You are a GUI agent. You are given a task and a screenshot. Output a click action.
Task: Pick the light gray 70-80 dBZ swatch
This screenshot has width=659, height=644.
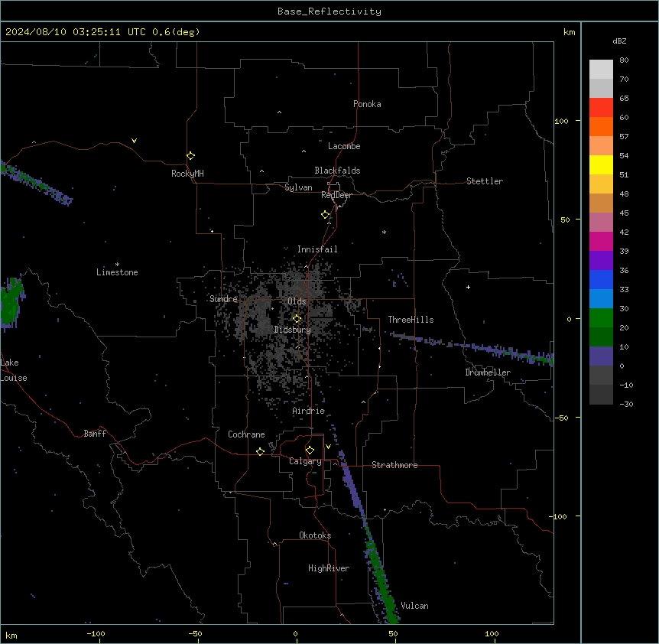pyautogui.click(x=601, y=70)
